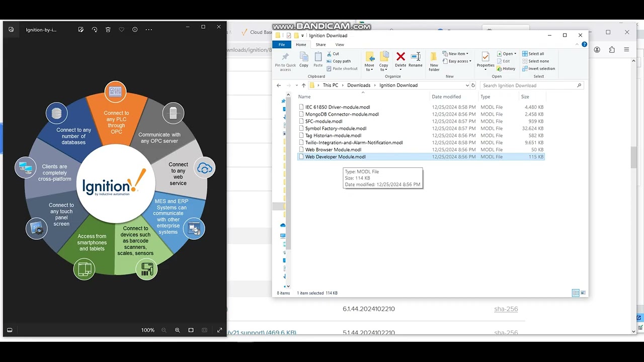The image size is (644, 362).
Task: Cut the selected file
Action: click(333, 54)
